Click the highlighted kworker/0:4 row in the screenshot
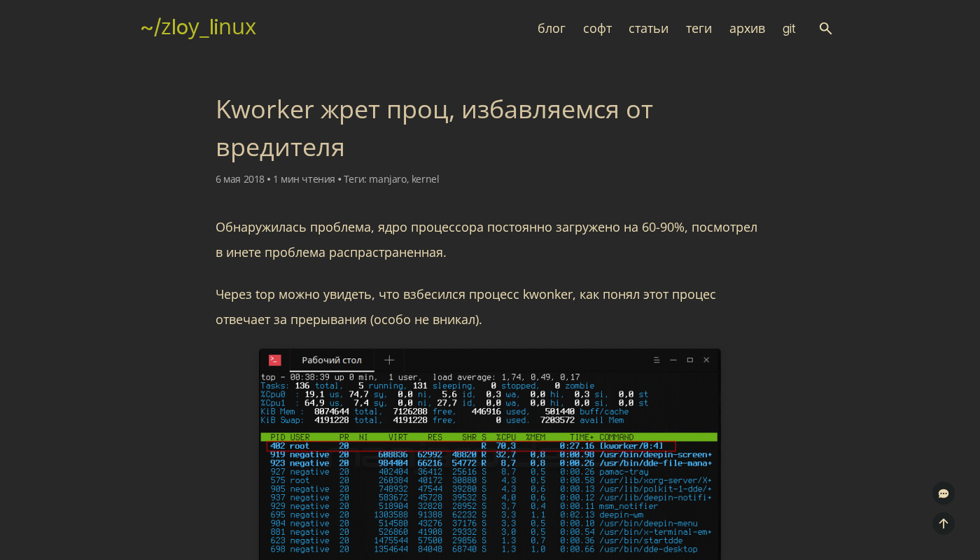Viewport: 980px width, 560px height. click(470, 446)
